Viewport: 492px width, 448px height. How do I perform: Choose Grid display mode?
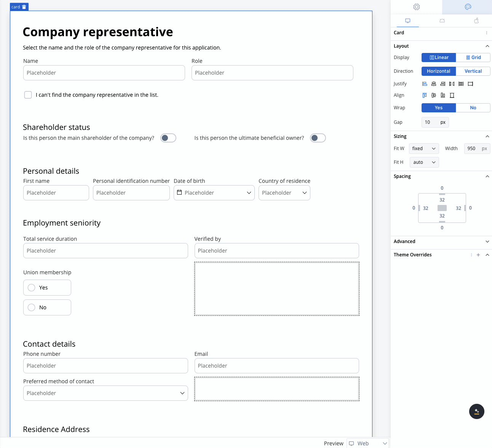[x=473, y=58]
